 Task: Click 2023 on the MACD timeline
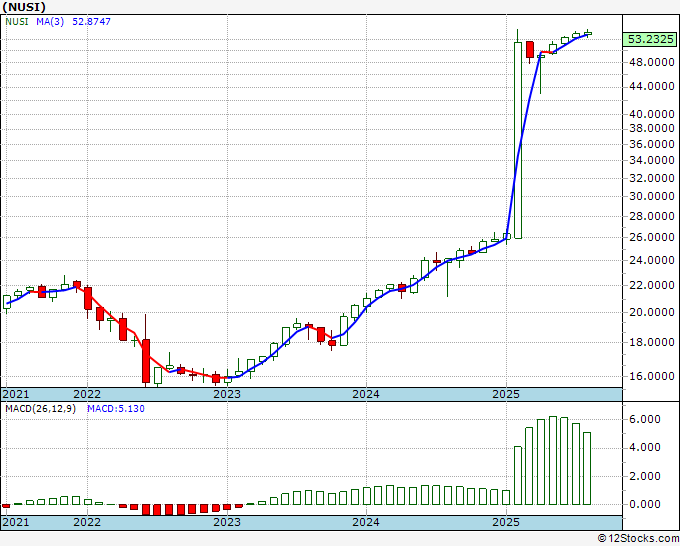(x=227, y=522)
